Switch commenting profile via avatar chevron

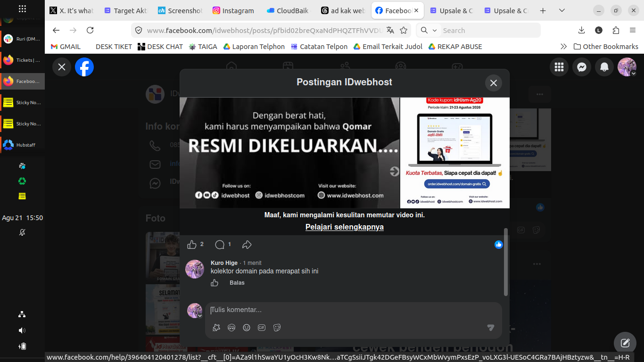pyautogui.click(x=200, y=316)
